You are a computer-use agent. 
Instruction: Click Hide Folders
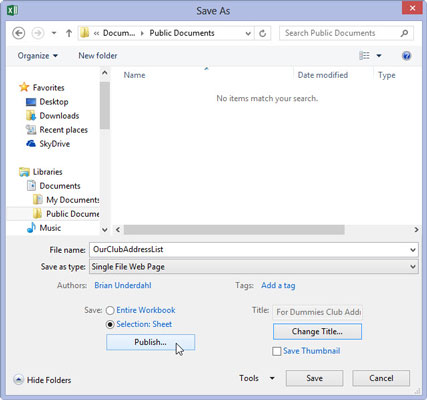(x=42, y=380)
